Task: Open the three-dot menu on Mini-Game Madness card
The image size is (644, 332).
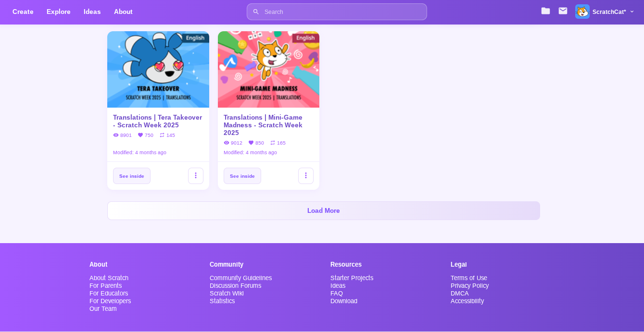Action: coord(306,176)
